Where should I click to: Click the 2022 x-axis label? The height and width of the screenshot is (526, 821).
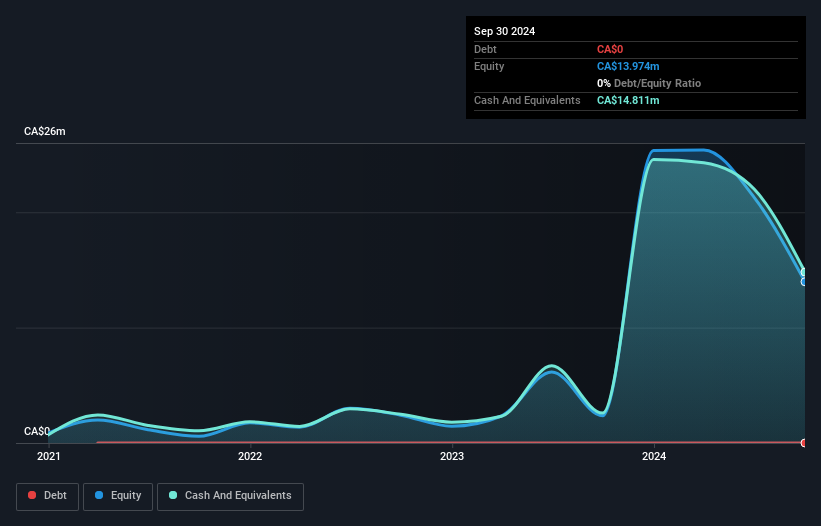click(x=250, y=456)
